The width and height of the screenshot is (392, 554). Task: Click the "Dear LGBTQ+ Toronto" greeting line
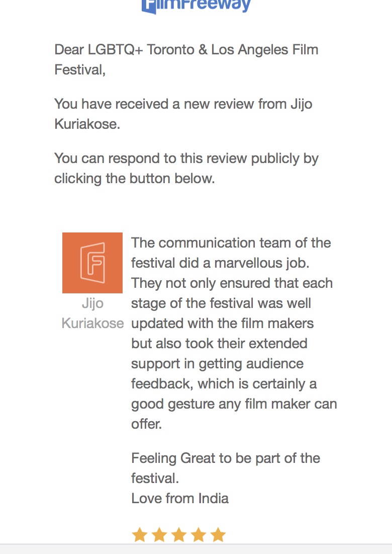(x=186, y=50)
